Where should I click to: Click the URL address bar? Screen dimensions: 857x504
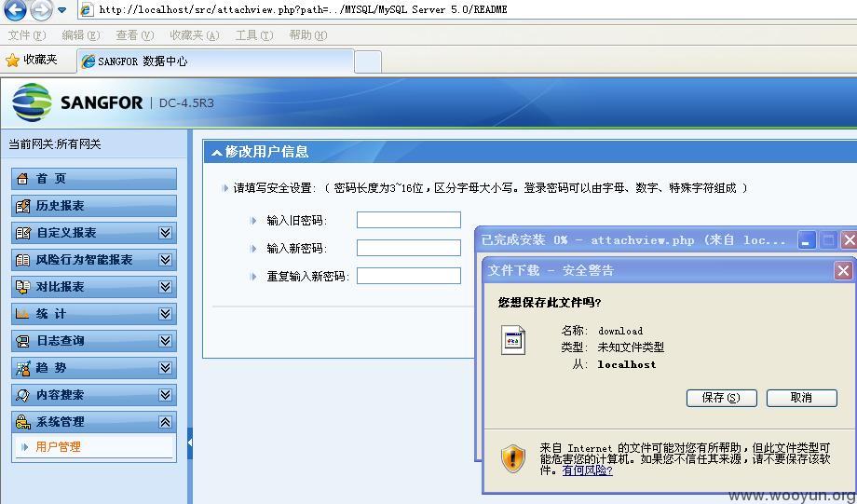click(x=468, y=9)
